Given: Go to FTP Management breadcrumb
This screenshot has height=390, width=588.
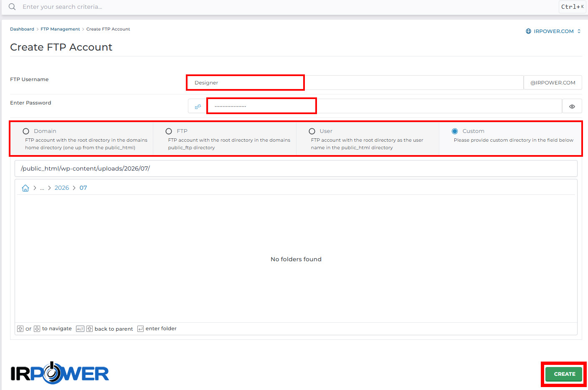Looking at the screenshot, I should click(x=60, y=29).
